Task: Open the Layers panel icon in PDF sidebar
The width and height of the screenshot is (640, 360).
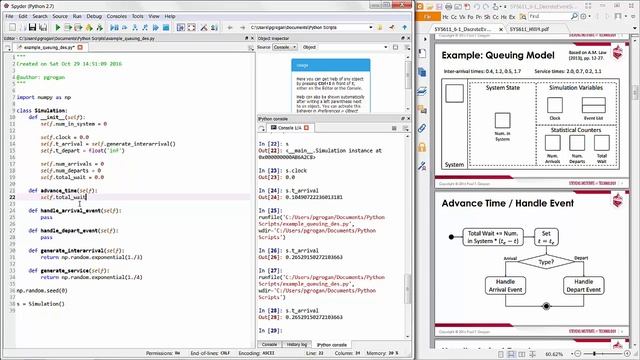Action: click(x=422, y=91)
